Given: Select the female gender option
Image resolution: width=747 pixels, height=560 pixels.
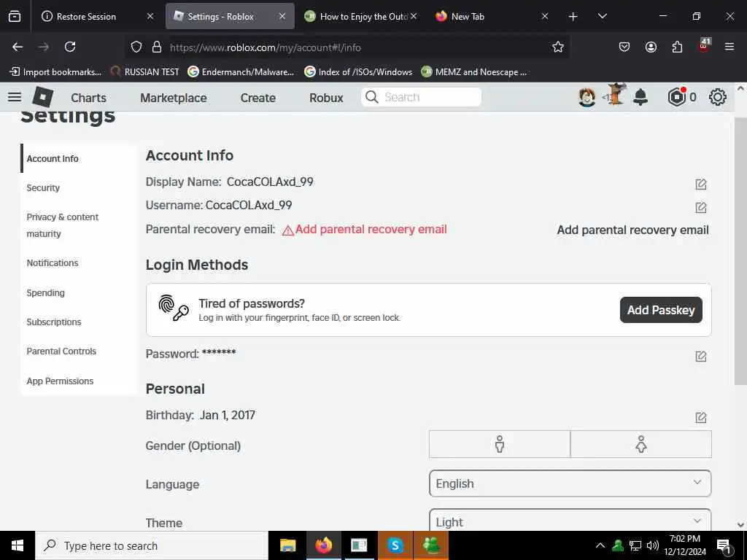Looking at the screenshot, I should click(x=640, y=444).
